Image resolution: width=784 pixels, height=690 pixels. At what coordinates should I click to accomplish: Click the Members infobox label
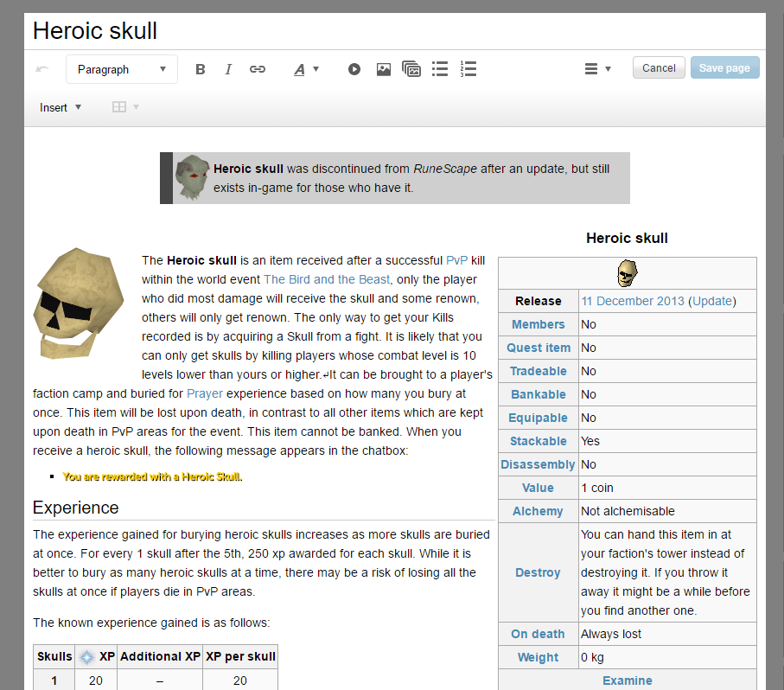pyautogui.click(x=538, y=324)
